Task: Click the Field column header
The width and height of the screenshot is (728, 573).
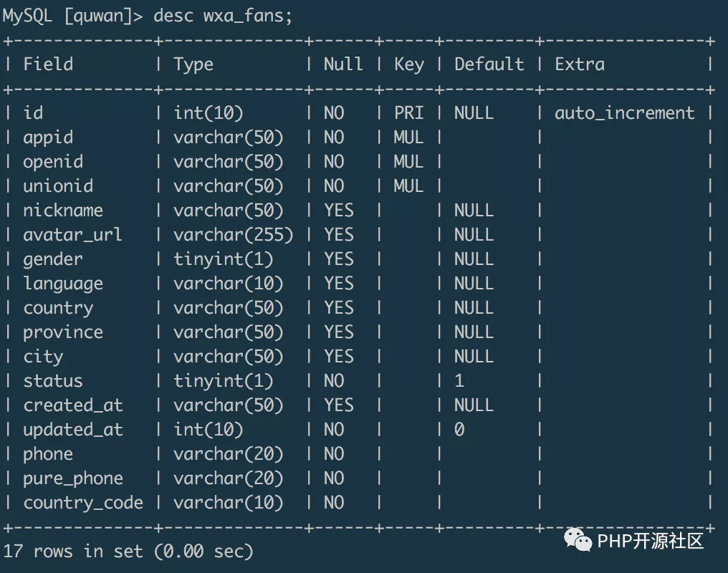Action: (48, 64)
